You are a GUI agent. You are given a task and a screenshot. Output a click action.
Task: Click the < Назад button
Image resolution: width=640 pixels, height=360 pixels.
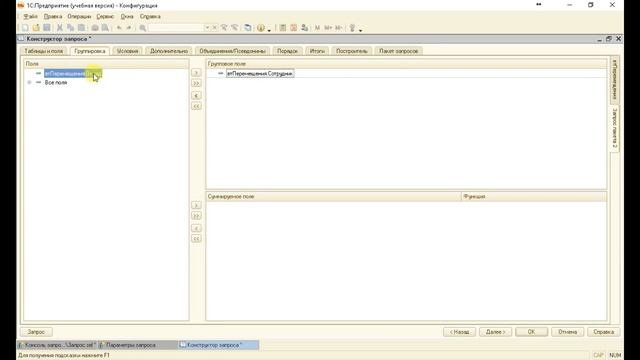pyautogui.click(x=459, y=332)
